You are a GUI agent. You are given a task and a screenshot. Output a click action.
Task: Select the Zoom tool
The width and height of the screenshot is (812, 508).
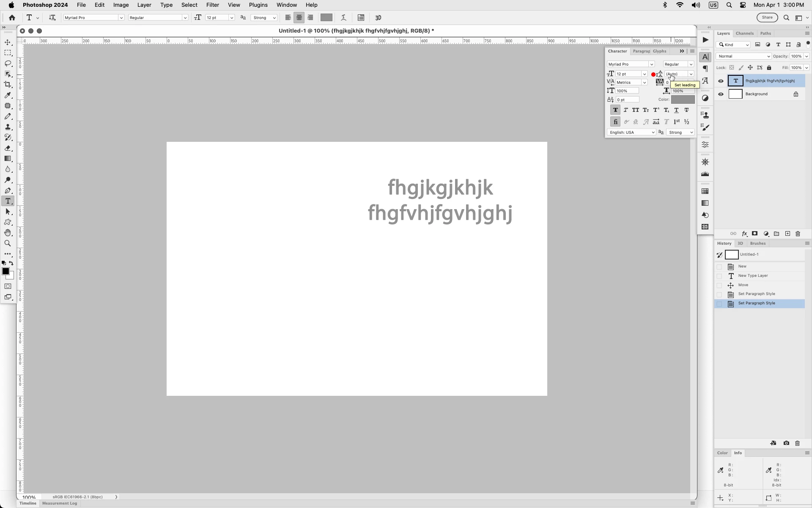coord(8,243)
